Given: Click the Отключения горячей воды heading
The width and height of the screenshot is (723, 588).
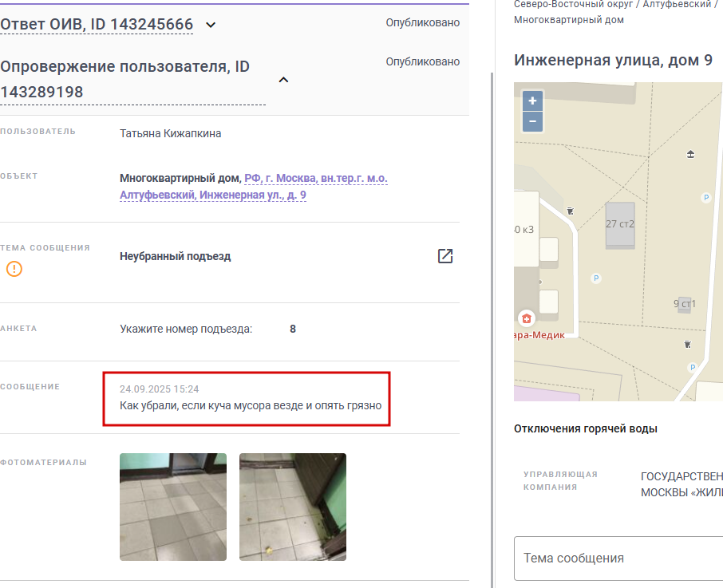Looking at the screenshot, I should (x=586, y=429).
